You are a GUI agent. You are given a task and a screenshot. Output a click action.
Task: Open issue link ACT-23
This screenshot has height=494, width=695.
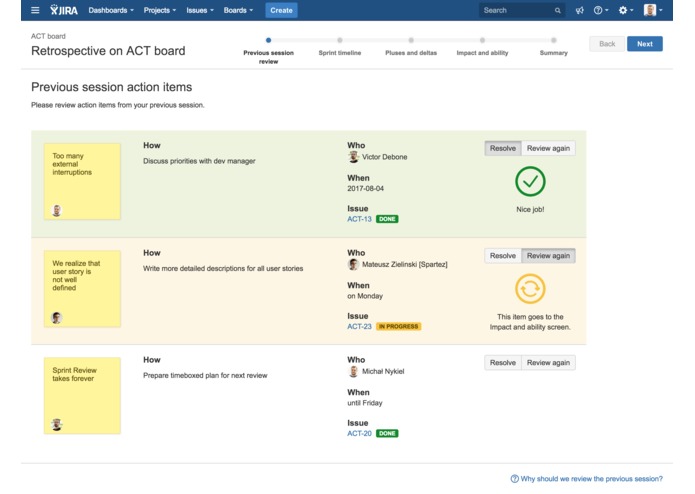pyautogui.click(x=359, y=327)
